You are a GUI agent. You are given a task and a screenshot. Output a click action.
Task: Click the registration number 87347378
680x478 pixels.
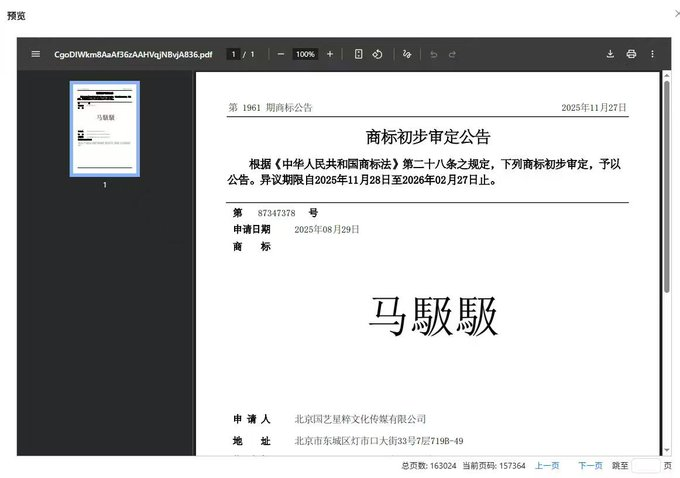tap(276, 213)
